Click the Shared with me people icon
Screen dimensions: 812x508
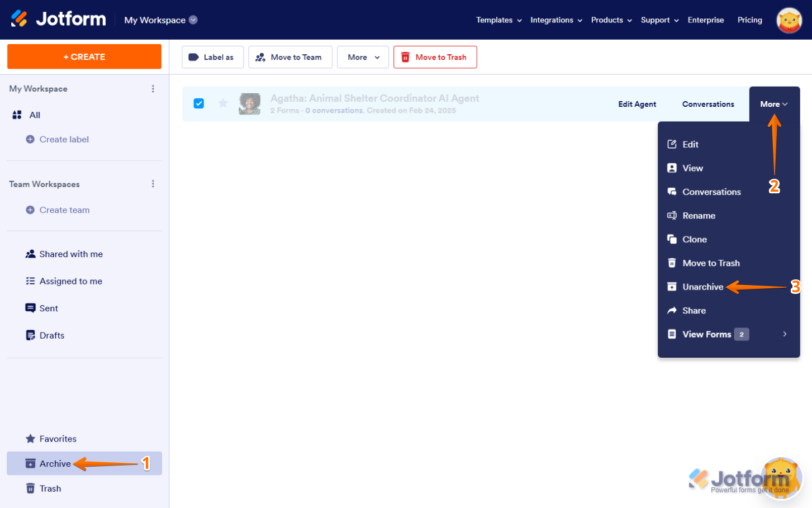(30, 254)
